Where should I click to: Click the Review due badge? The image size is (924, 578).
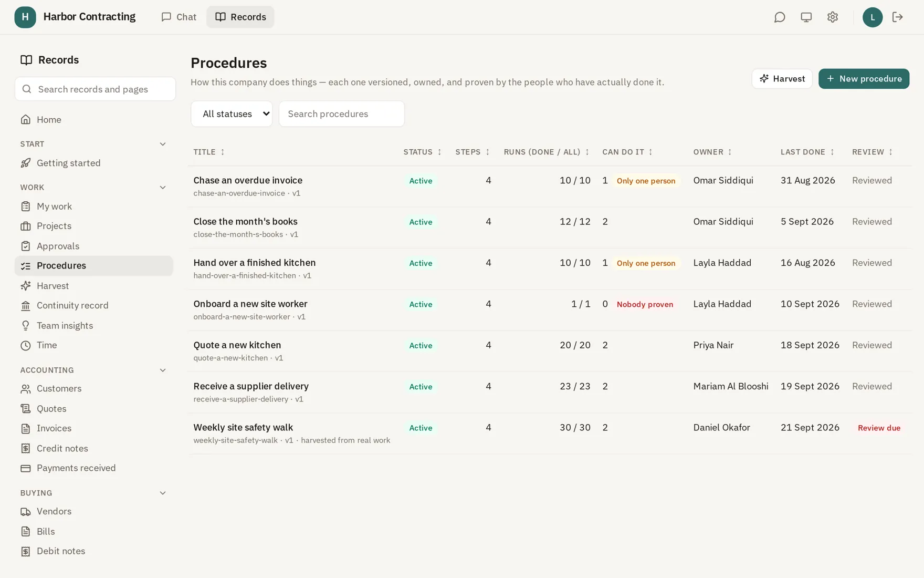click(x=879, y=428)
